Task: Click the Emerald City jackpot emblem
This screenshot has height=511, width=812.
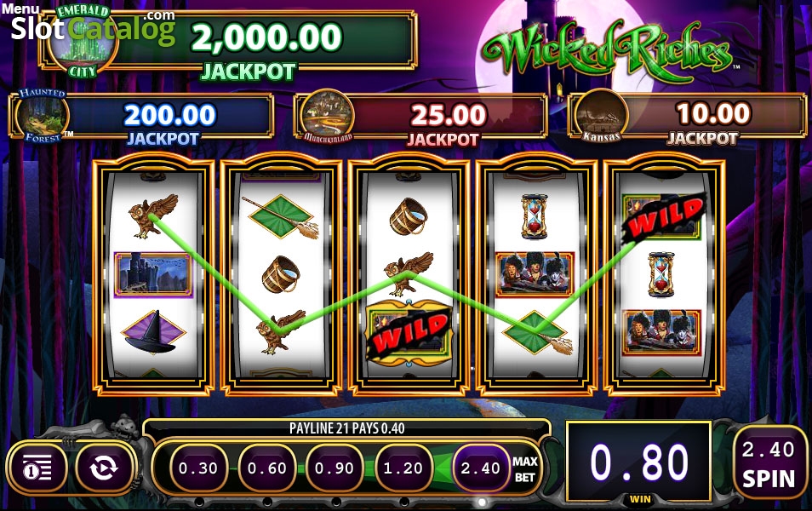Action: (x=83, y=43)
